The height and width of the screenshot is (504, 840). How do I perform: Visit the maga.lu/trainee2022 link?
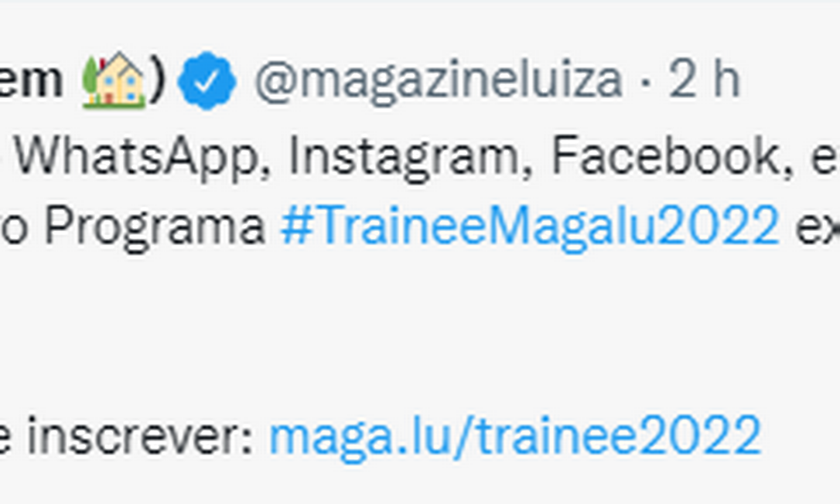514,436
